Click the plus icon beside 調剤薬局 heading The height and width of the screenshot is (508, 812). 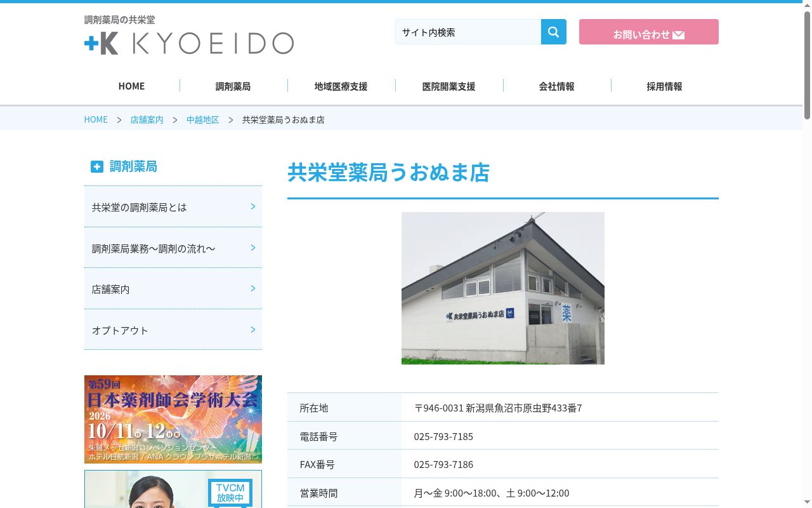pyautogui.click(x=96, y=166)
